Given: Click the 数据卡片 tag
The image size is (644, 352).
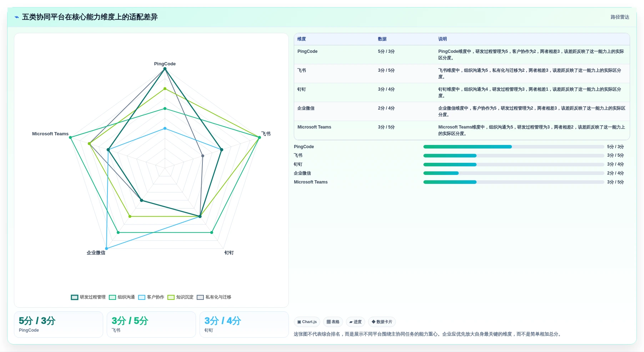Looking at the screenshot, I should [x=382, y=322].
